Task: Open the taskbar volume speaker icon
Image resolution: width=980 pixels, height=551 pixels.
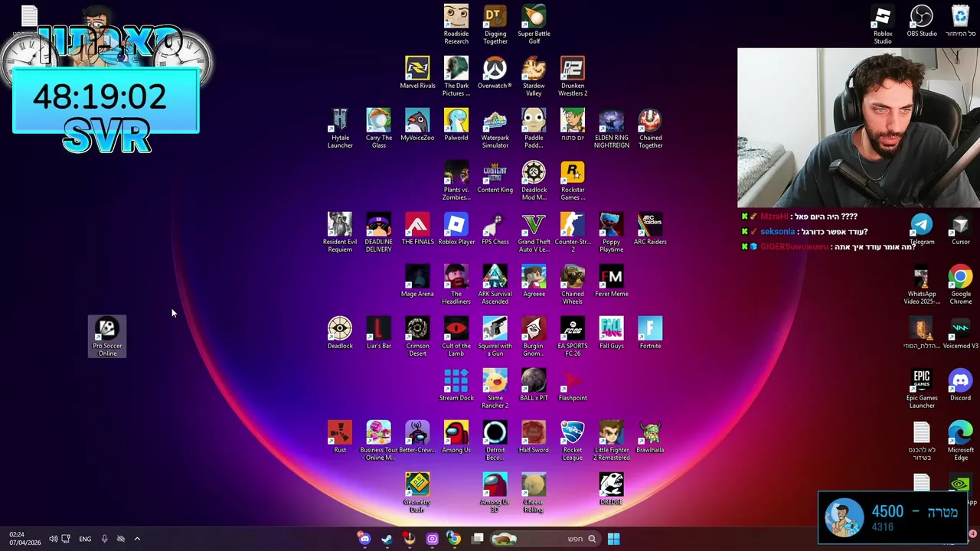Action: [x=53, y=539]
